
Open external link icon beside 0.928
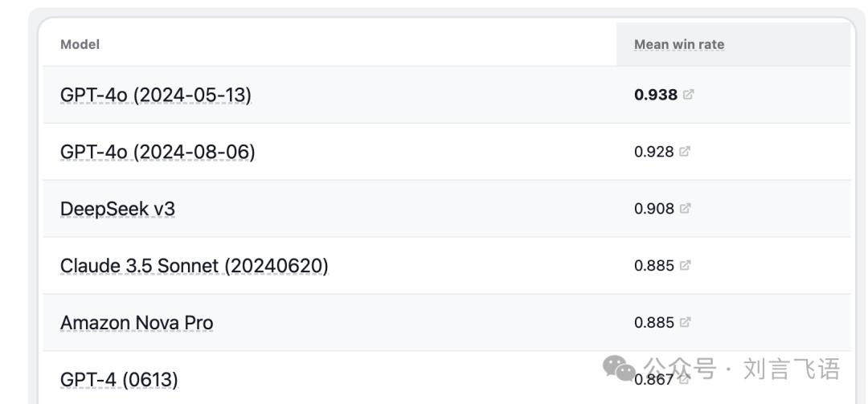[x=685, y=151]
